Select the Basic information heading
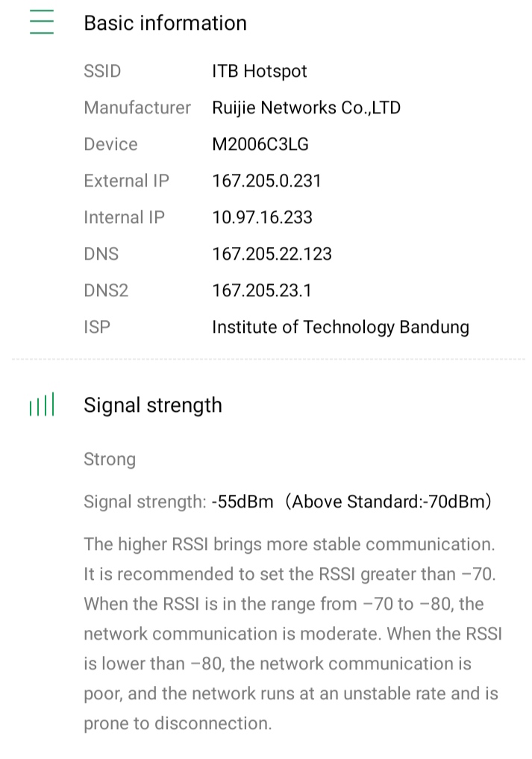Viewport: 532px width, 759px height. 165,23
